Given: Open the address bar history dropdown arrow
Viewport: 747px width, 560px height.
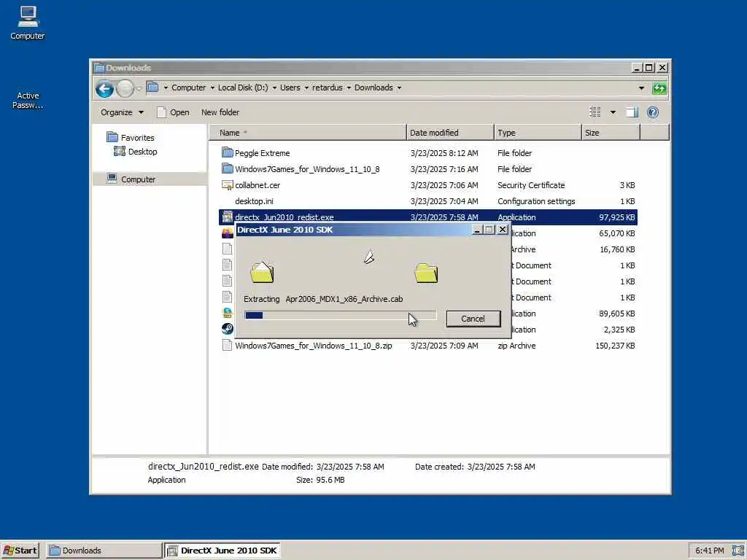Looking at the screenshot, I should coord(641,88).
